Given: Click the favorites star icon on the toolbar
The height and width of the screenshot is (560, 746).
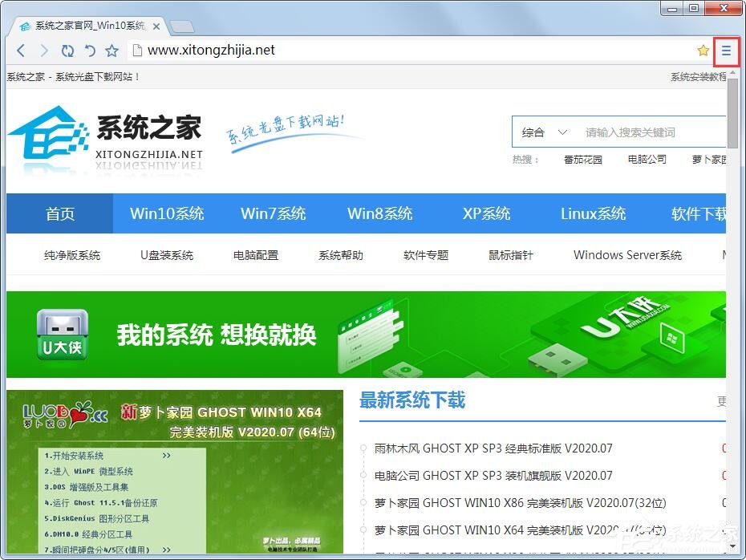Looking at the screenshot, I should click(111, 50).
